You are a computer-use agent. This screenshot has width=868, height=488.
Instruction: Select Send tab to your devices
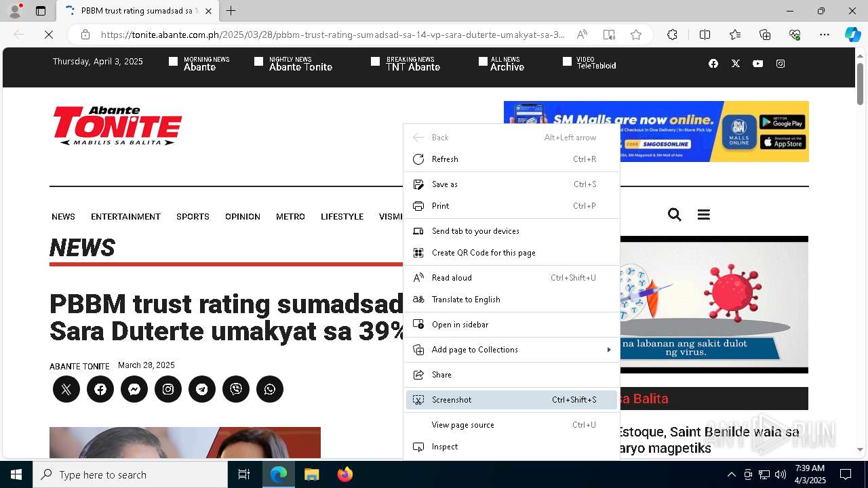[511, 231]
